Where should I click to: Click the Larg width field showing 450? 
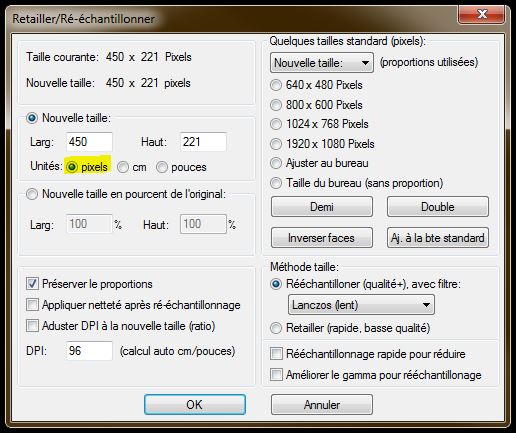[89, 142]
